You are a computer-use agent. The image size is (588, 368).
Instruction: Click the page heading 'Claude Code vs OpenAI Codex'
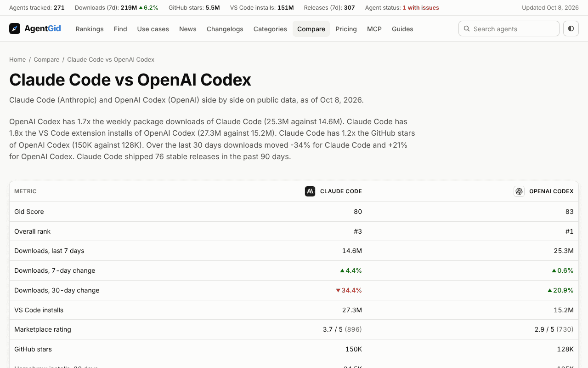[x=130, y=80]
